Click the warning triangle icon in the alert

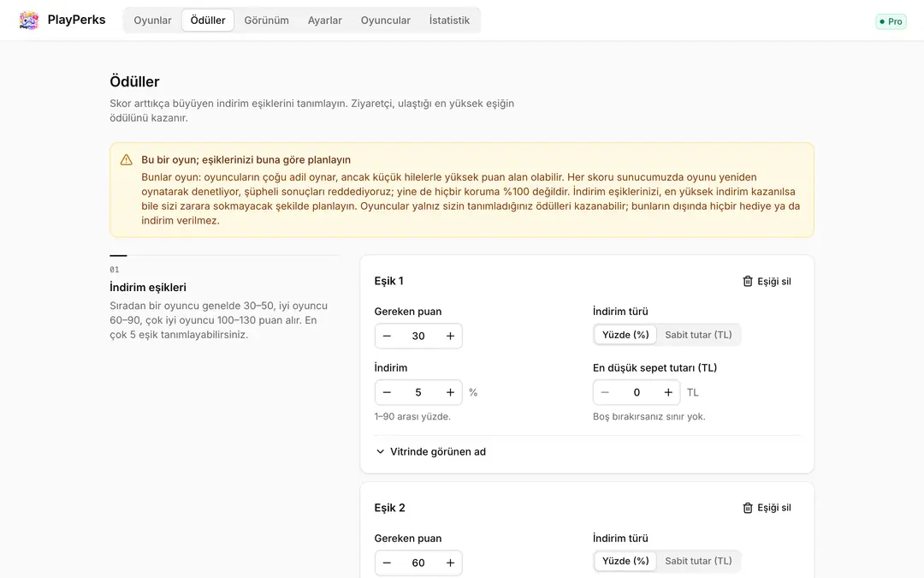point(126,160)
